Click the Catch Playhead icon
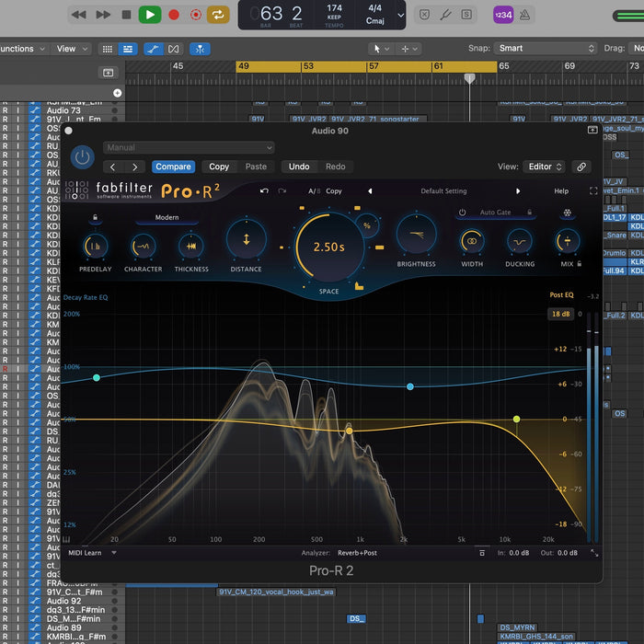 pos(200,50)
